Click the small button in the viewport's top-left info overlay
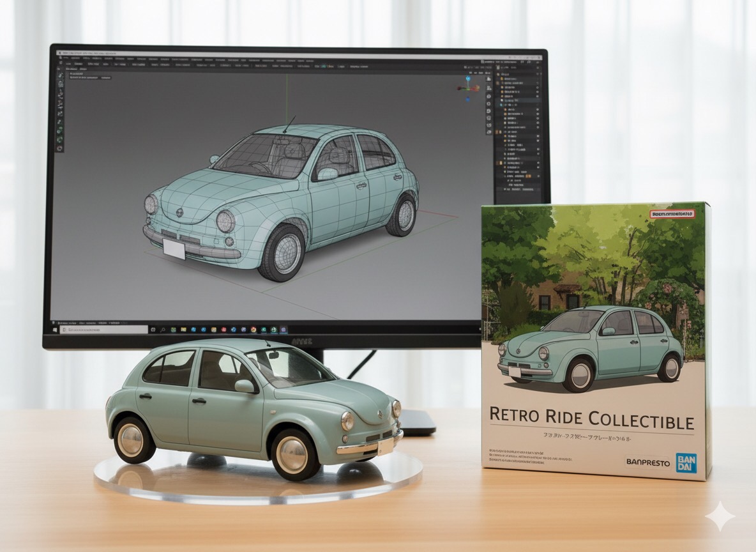 coord(106,77)
